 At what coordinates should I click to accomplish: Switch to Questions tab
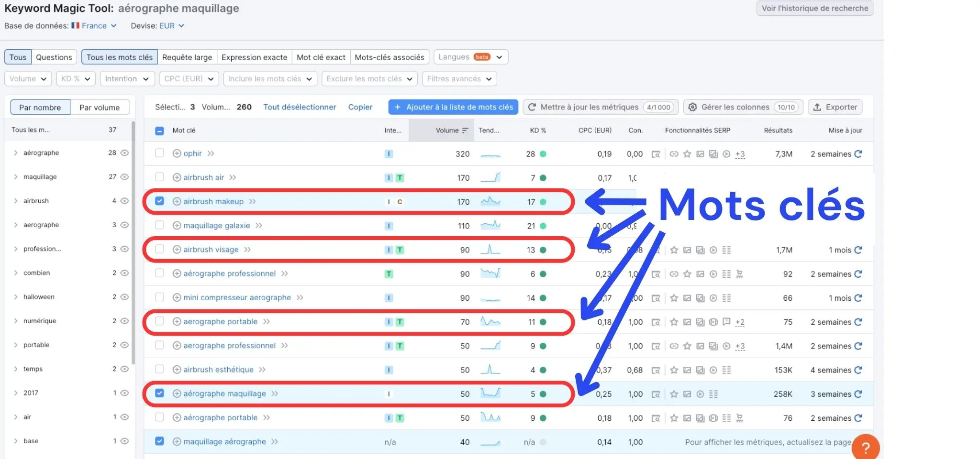tap(54, 57)
